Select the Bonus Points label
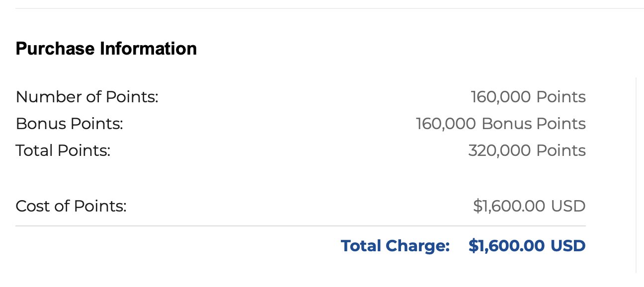Viewport: 644px width, 287px height. pos(69,124)
